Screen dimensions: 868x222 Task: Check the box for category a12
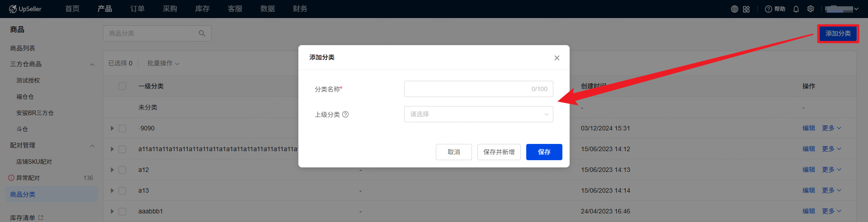tap(122, 170)
